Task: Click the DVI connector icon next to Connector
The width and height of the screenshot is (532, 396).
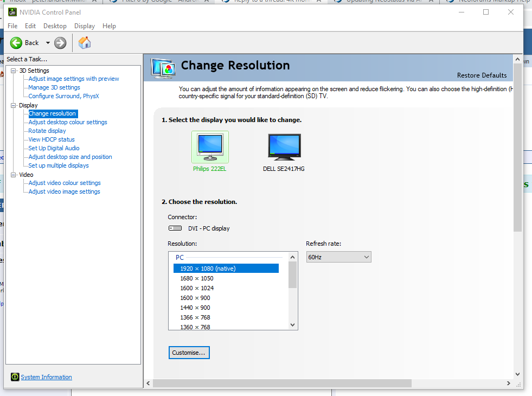Action: click(x=175, y=228)
